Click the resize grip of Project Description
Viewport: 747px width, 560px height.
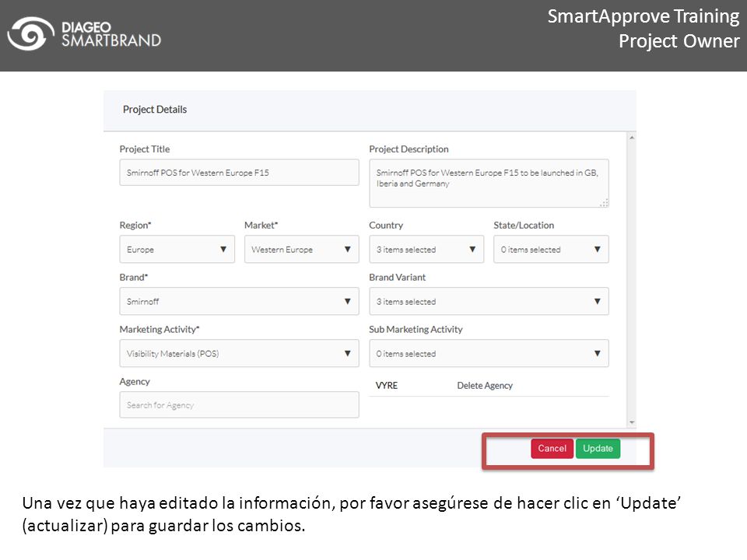(604, 203)
